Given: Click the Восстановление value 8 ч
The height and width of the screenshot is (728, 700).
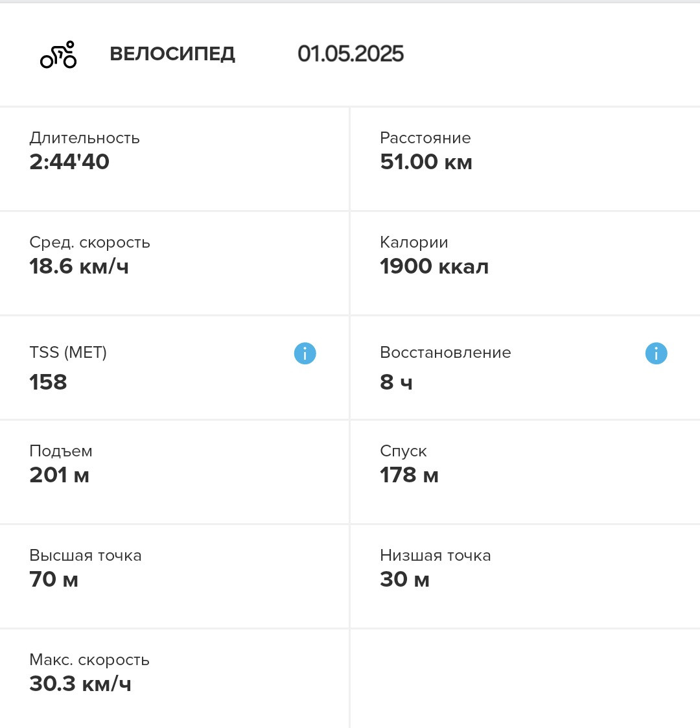Looking at the screenshot, I should pyautogui.click(x=396, y=382).
